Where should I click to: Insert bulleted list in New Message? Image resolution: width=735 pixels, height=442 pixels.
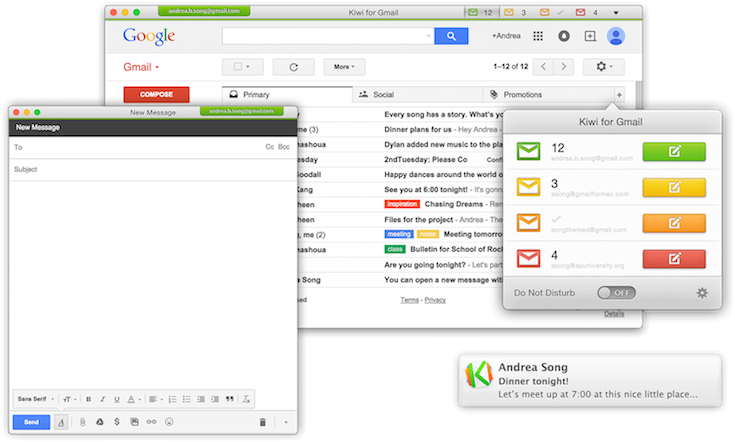[187, 399]
